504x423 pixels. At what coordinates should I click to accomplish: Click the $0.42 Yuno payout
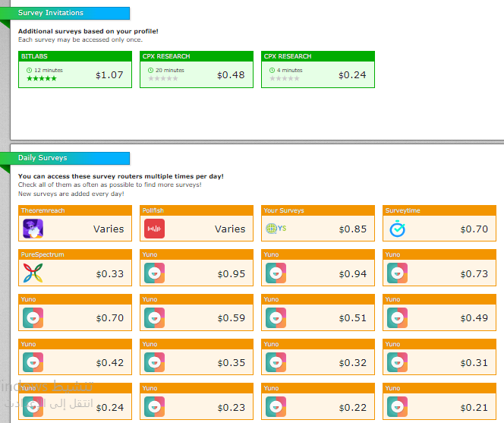click(110, 362)
